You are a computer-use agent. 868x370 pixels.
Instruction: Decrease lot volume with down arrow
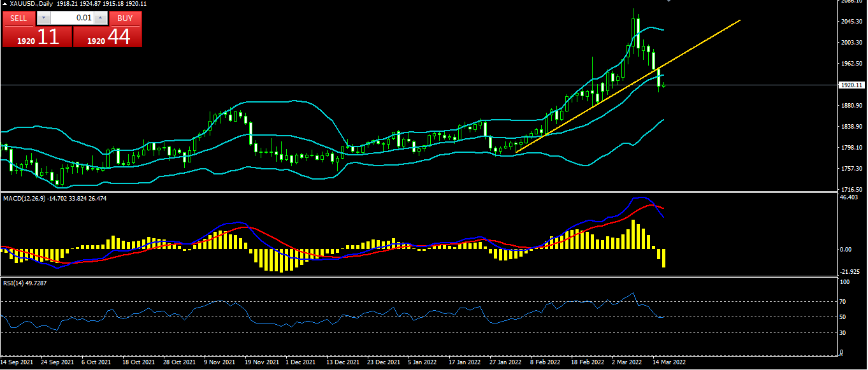coord(43,18)
